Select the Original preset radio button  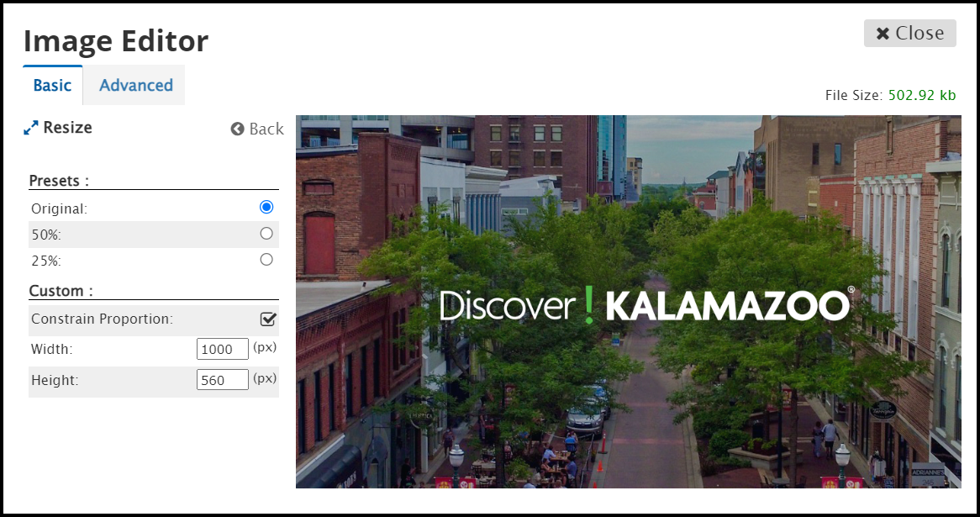tap(266, 207)
